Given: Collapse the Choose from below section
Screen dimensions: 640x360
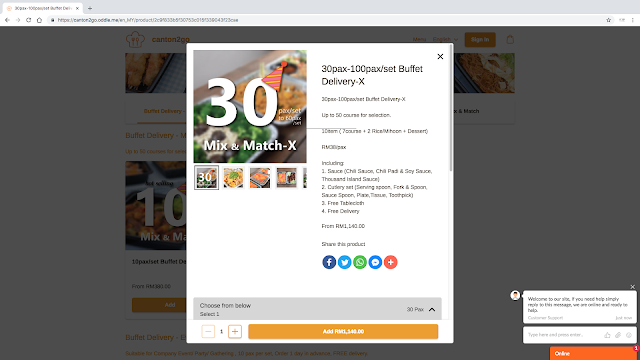Looking at the screenshot, I should coord(432,309).
